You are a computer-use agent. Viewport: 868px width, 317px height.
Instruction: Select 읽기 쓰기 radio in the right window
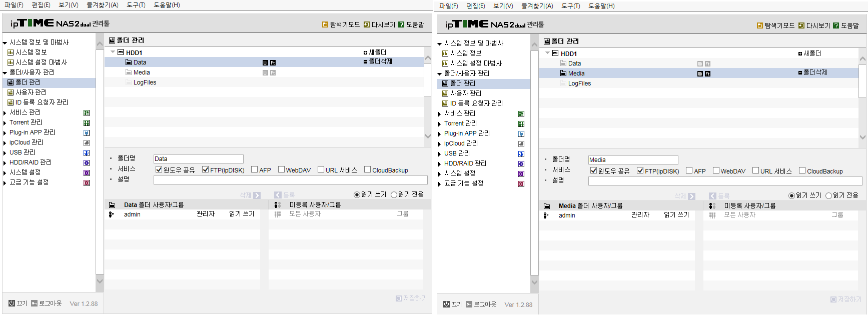pyautogui.click(x=791, y=195)
